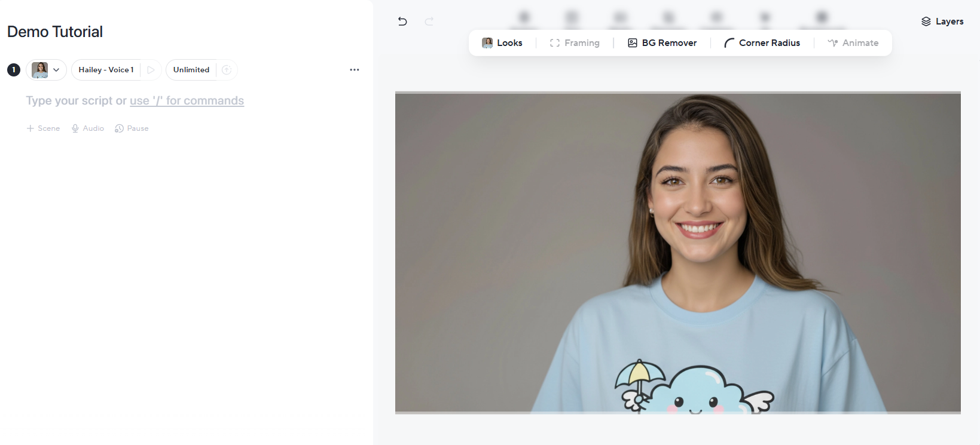Viewport: 980px width, 445px height.
Task: Play the Hailey voice preview
Action: tap(151, 70)
